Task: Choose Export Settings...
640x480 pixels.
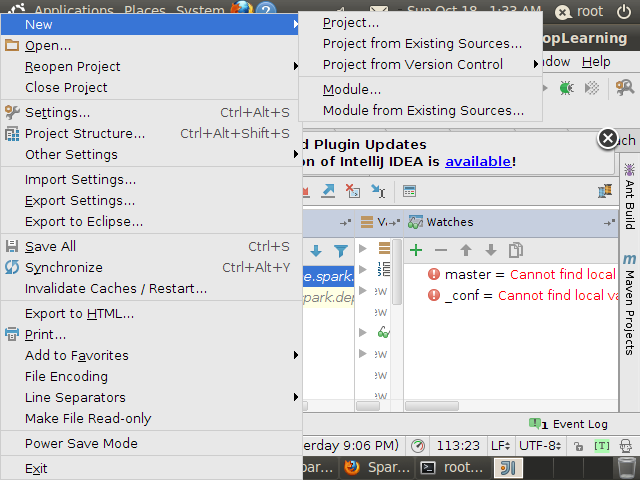Action: tap(151, 200)
